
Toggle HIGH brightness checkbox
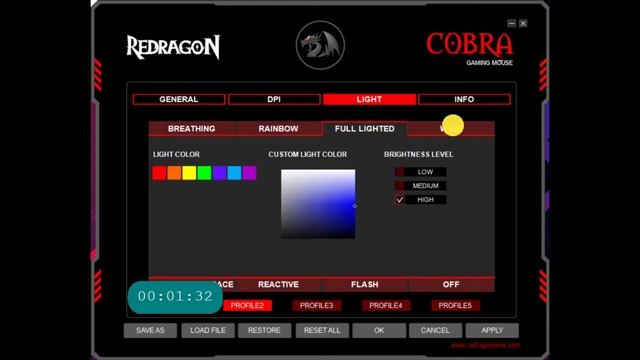click(400, 200)
